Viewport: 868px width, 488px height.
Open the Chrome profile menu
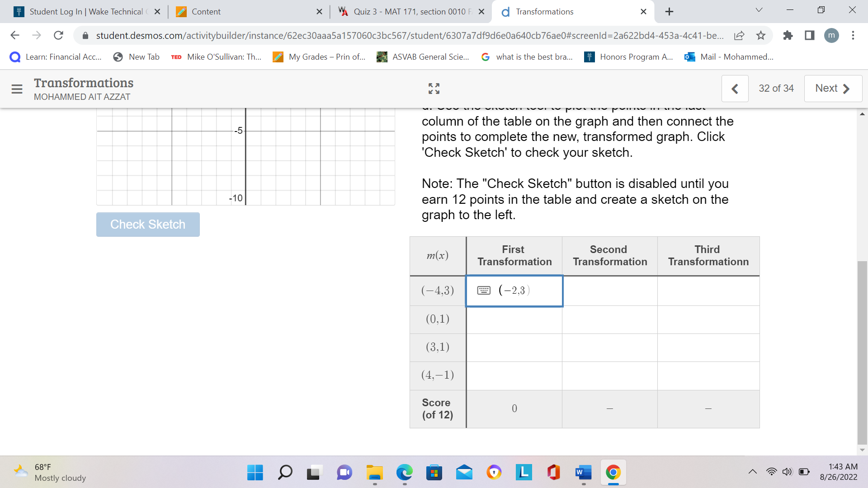click(x=832, y=35)
